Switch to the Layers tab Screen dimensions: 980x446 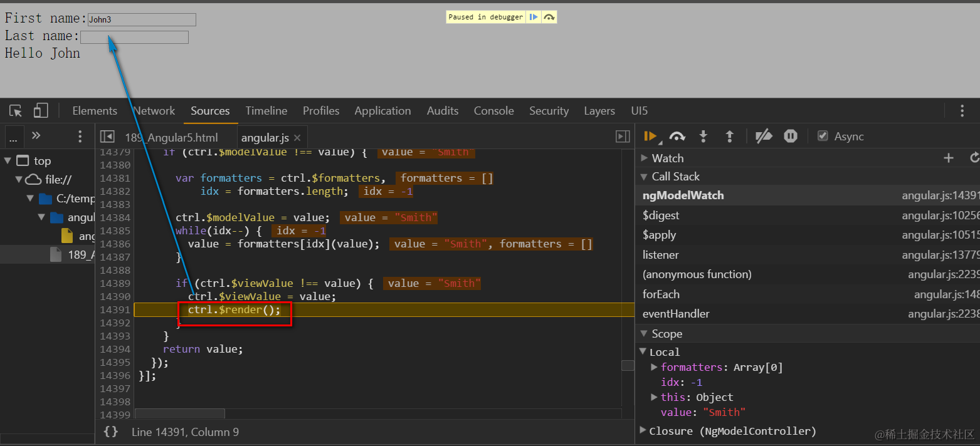click(599, 111)
